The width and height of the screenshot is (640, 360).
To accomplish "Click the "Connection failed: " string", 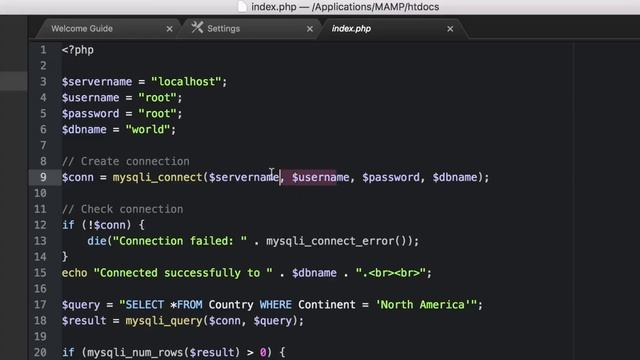I will (x=180, y=241).
